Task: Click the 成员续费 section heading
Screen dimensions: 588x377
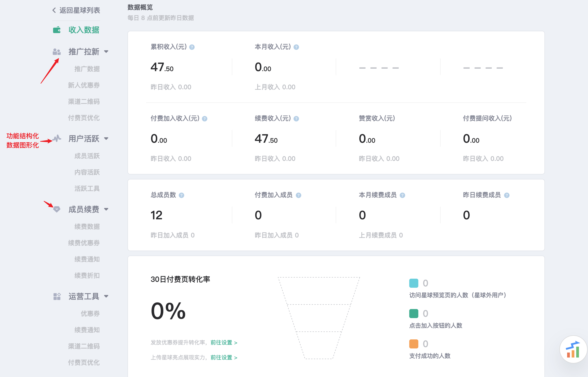Action: pos(84,209)
